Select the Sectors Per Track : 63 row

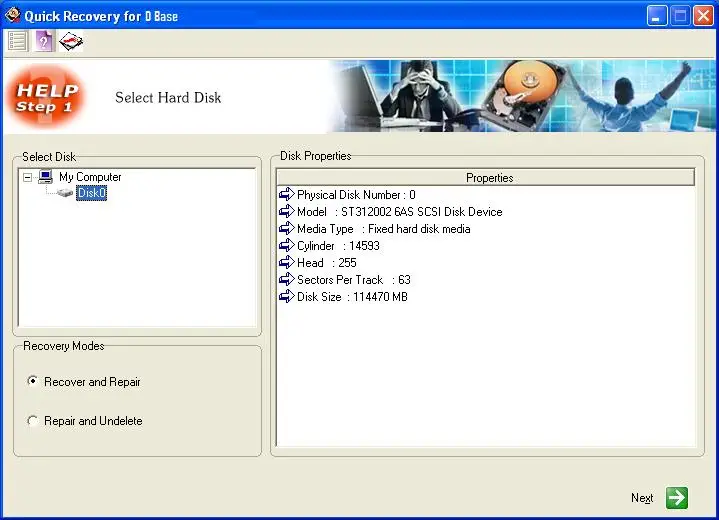tap(354, 280)
